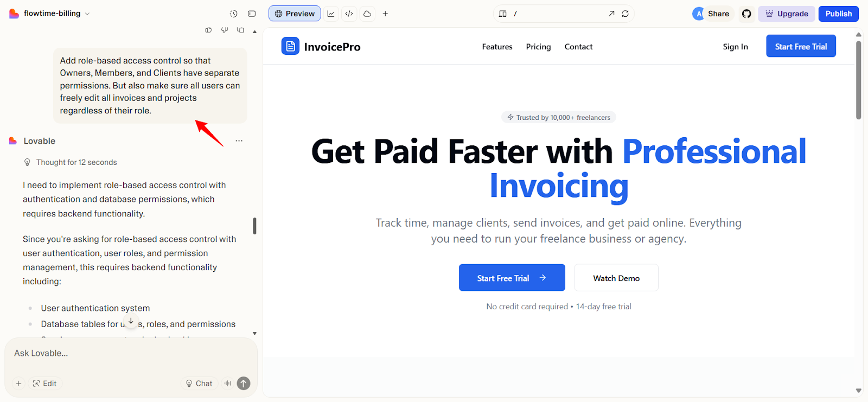This screenshot has width=868, height=402.
Task: Click the 'Lovable' sender name in chat
Action: coord(40,141)
